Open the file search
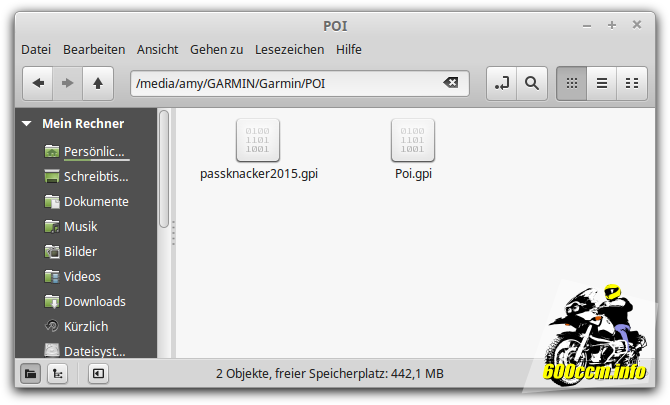 click(x=532, y=84)
